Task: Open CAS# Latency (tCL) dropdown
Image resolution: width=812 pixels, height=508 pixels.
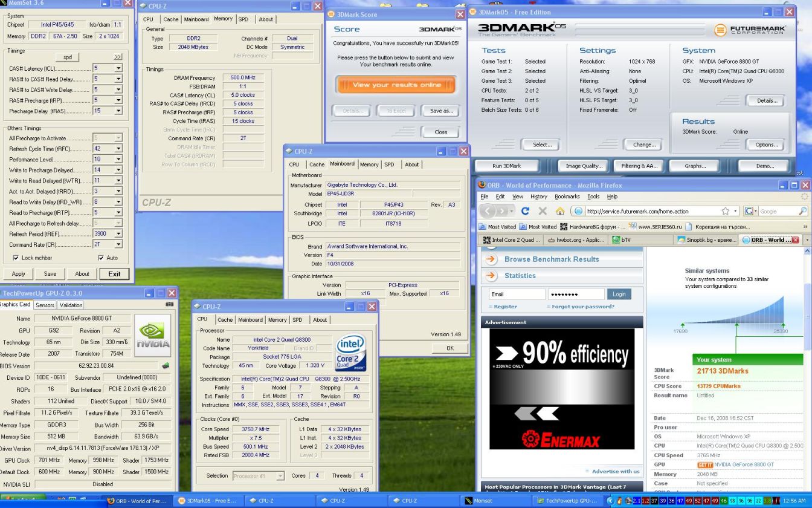Action: pyautogui.click(x=118, y=68)
